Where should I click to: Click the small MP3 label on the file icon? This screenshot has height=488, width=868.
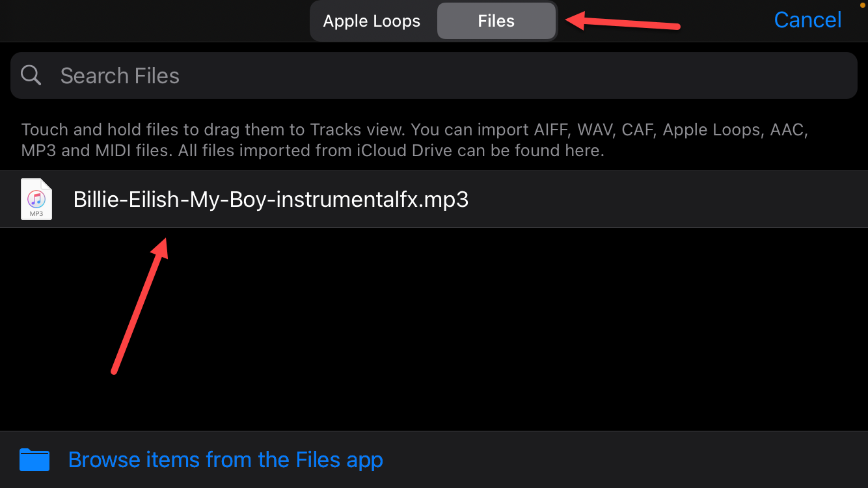tap(36, 213)
